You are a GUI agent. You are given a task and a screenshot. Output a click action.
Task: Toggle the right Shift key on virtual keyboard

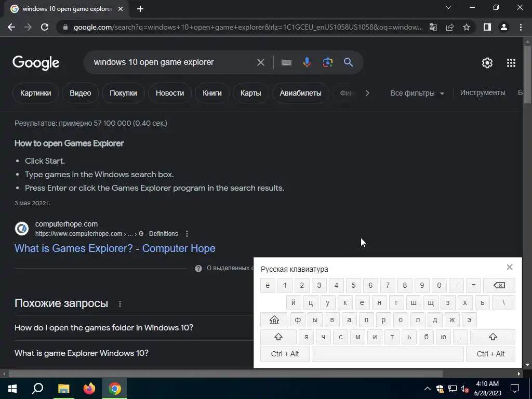[x=493, y=337]
